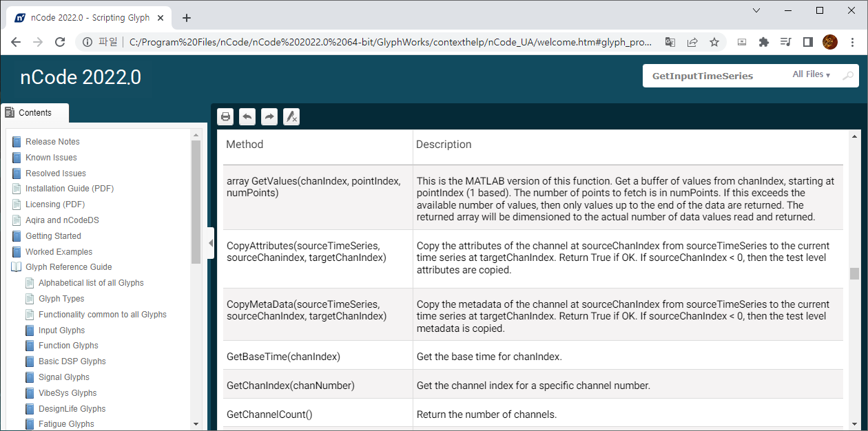Expand Fatigue Glyphs book
The image size is (868, 431).
(x=66, y=424)
